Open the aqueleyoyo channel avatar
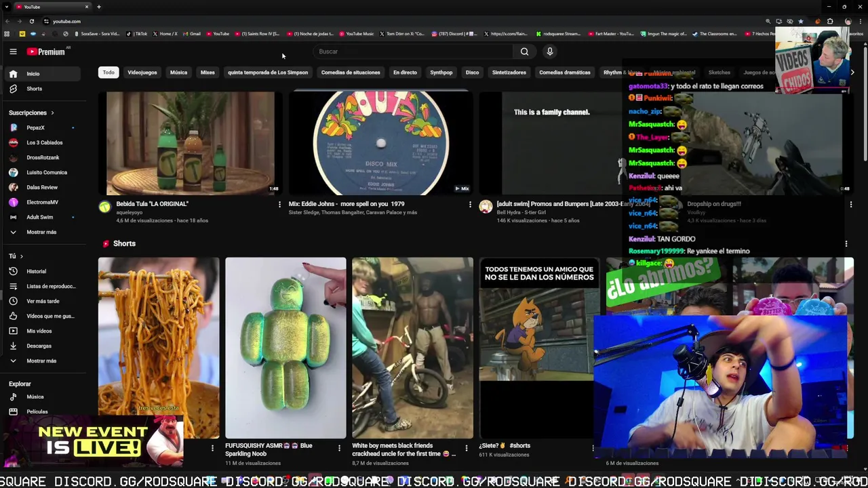Image resolution: width=868 pixels, height=488 pixels. (104, 207)
